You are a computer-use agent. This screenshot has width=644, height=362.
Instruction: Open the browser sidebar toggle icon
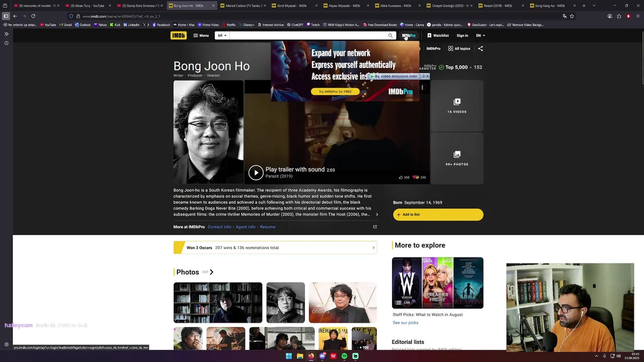point(6,16)
